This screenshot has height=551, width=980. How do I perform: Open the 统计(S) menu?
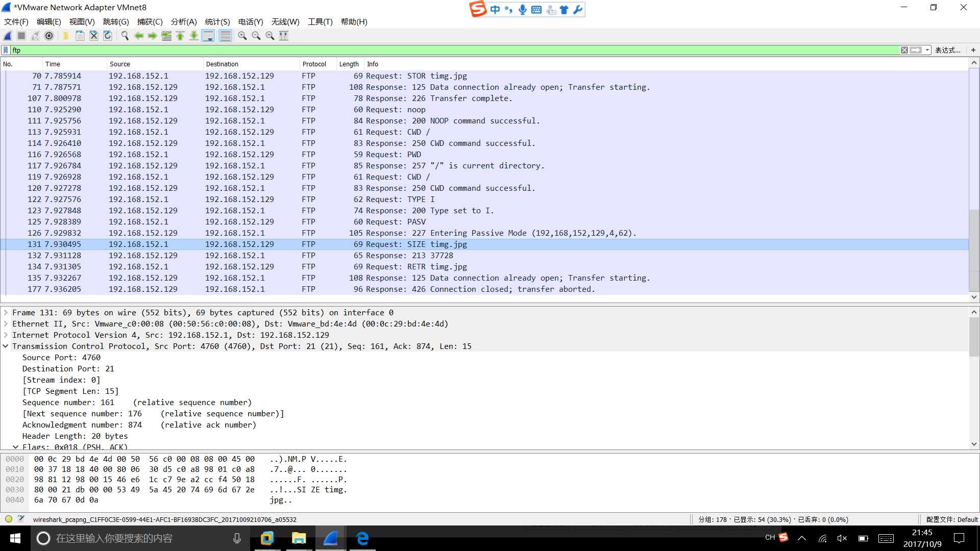click(217, 21)
